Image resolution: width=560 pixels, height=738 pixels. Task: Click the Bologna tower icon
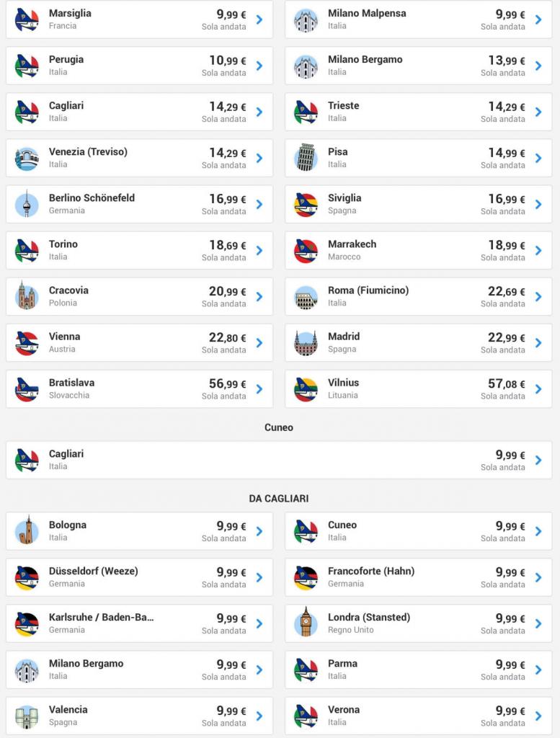pyautogui.click(x=27, y=530)
